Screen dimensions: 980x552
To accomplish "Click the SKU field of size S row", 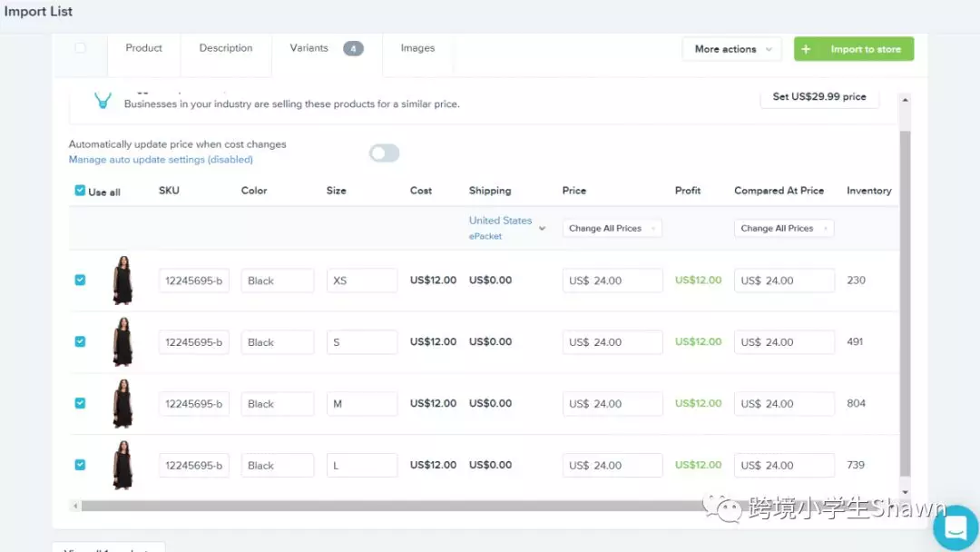I will [194, 342].
